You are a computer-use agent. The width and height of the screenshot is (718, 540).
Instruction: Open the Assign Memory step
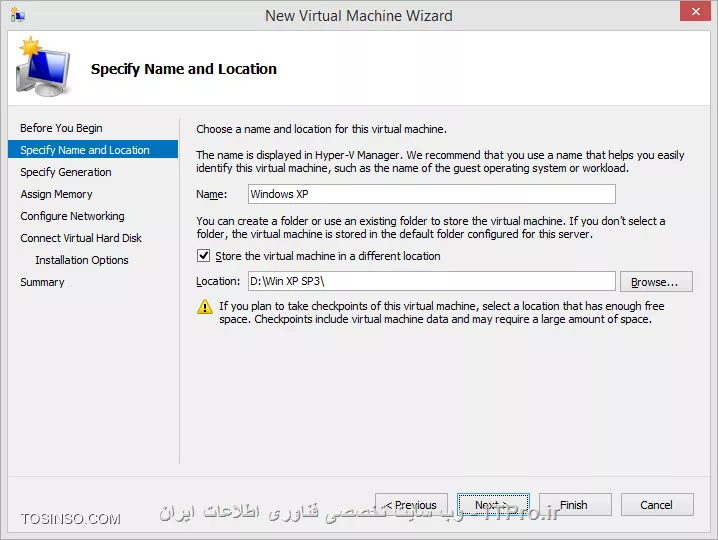click(56, 194)
